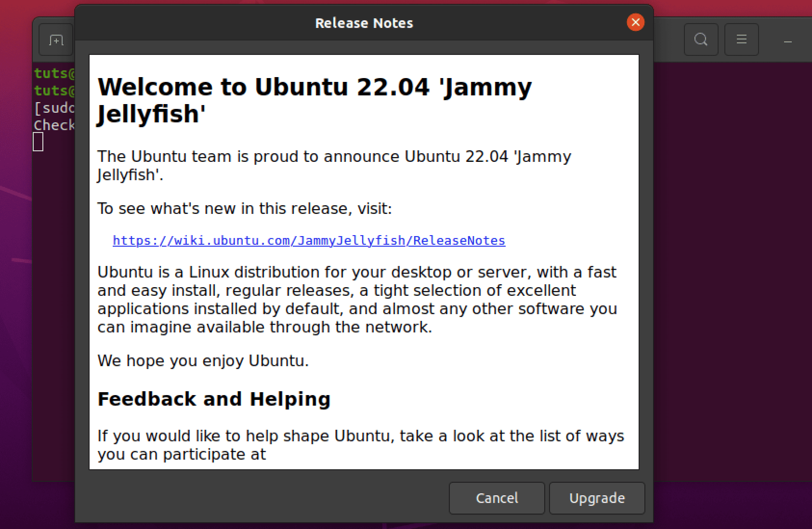Open a new terminal tab icon
Viewport: 812px width, 529px height.
(x=56, y=40)
